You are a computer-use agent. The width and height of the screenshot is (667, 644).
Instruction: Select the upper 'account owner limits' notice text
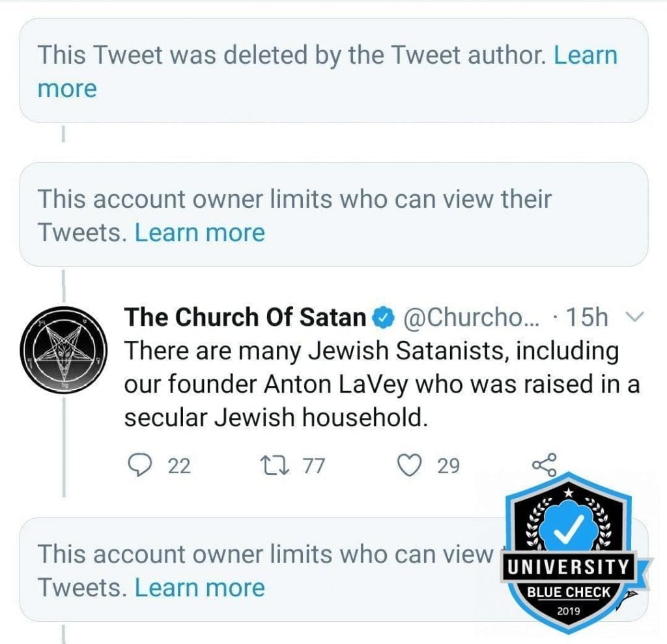point(294,216)
